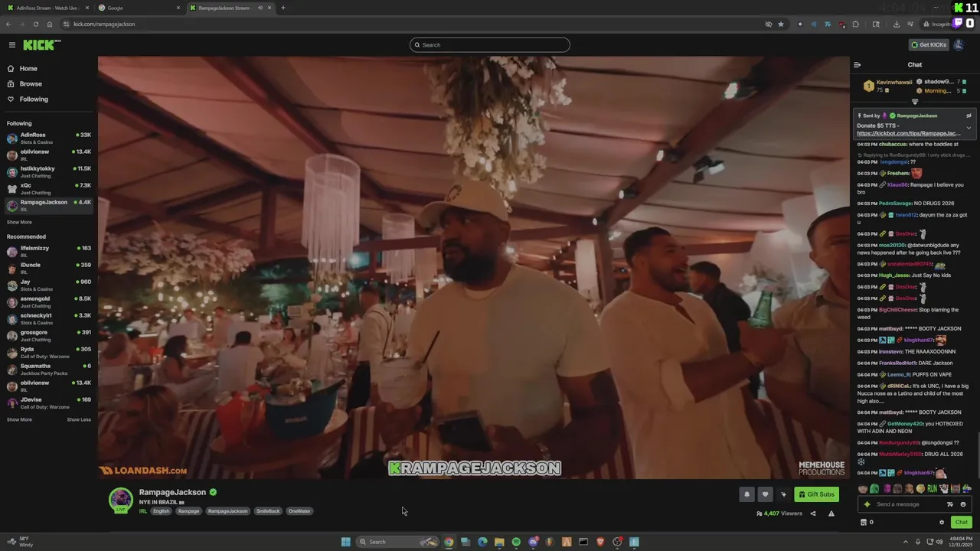The width and height of the screenshot is (980, 551).
Task: Open the kickbot.com tips link
Action: coord(908,133)
